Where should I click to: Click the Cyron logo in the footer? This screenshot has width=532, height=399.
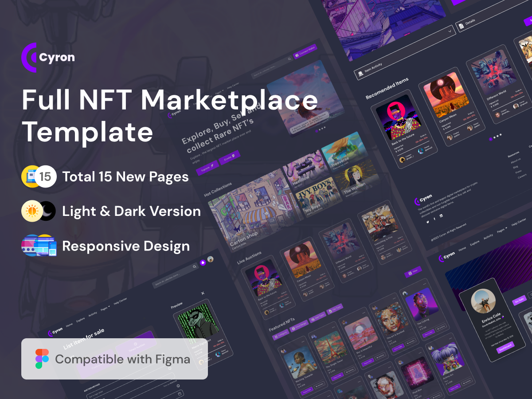pyautogui.click(x=422, y=199)
